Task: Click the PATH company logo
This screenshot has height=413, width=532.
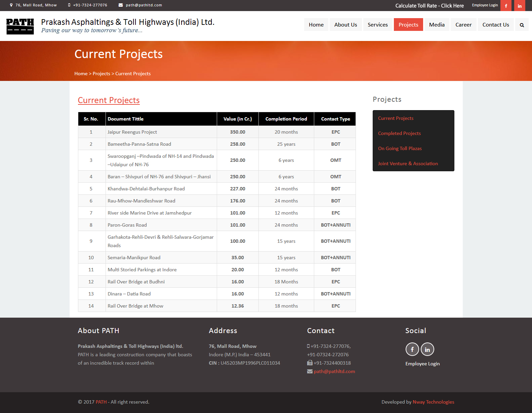Action: point(20,26)
